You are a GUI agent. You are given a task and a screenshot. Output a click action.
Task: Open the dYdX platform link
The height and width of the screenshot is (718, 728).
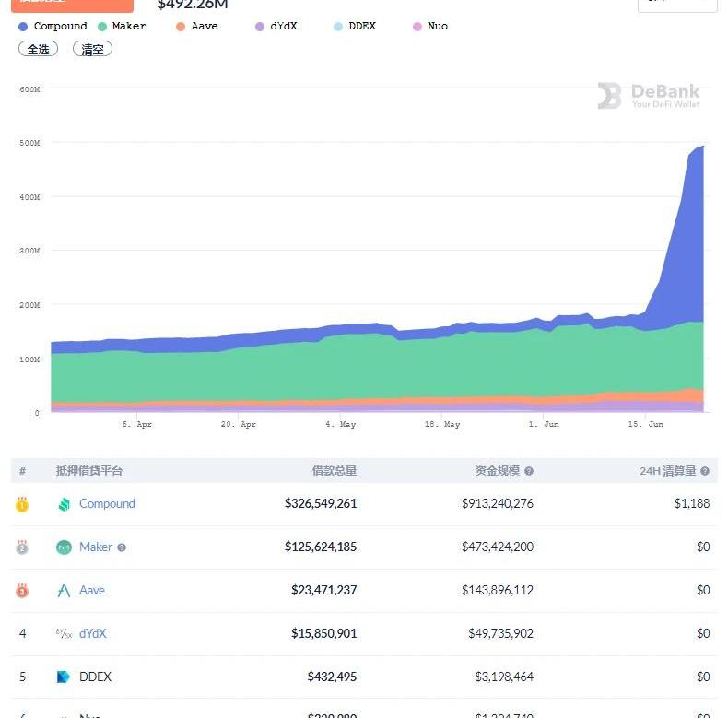93,633
